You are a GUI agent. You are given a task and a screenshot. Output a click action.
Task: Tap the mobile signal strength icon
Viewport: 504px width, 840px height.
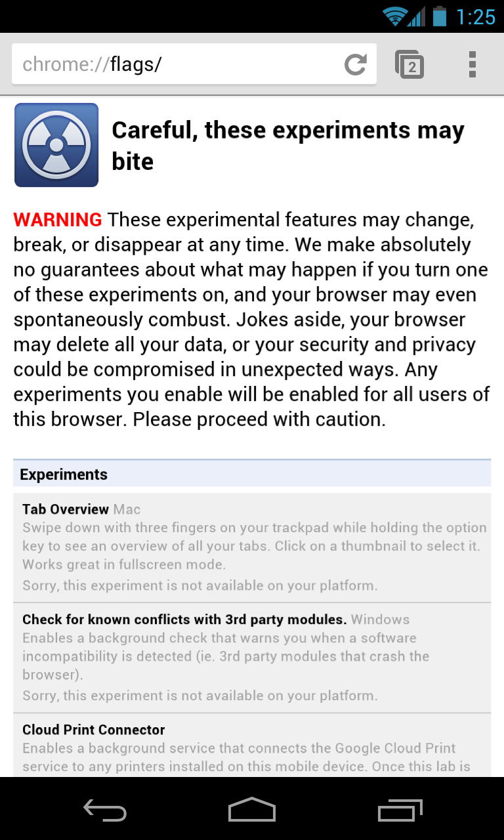(416, 16)
